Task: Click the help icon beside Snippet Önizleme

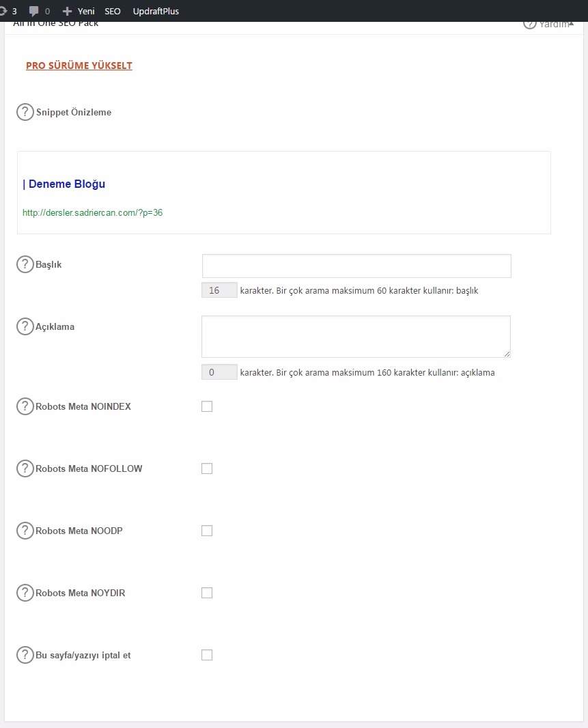Action: point(25,112)
